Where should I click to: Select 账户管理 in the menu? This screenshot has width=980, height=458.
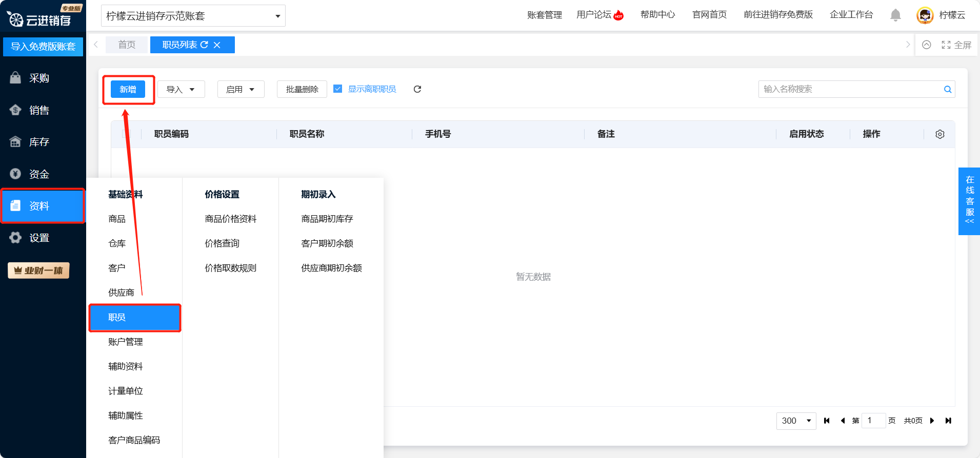pyautogui.click(x=126, y=342)
